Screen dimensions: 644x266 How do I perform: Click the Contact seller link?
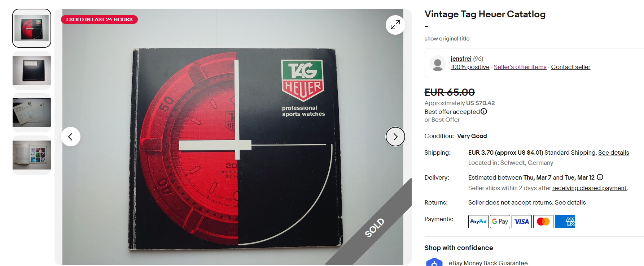pos(571,67)
